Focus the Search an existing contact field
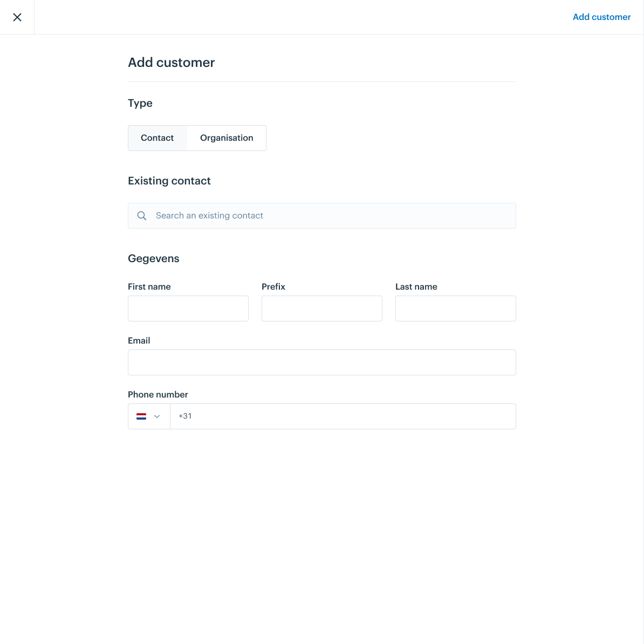The width and height of the screenshot is (644, 644). (x=321, y=216)
